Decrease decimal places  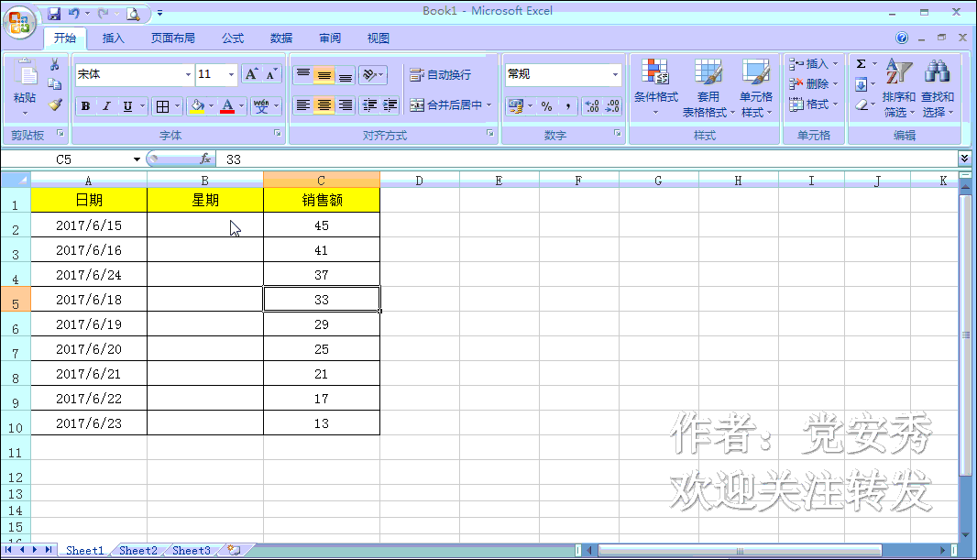(x=612, y=106)
